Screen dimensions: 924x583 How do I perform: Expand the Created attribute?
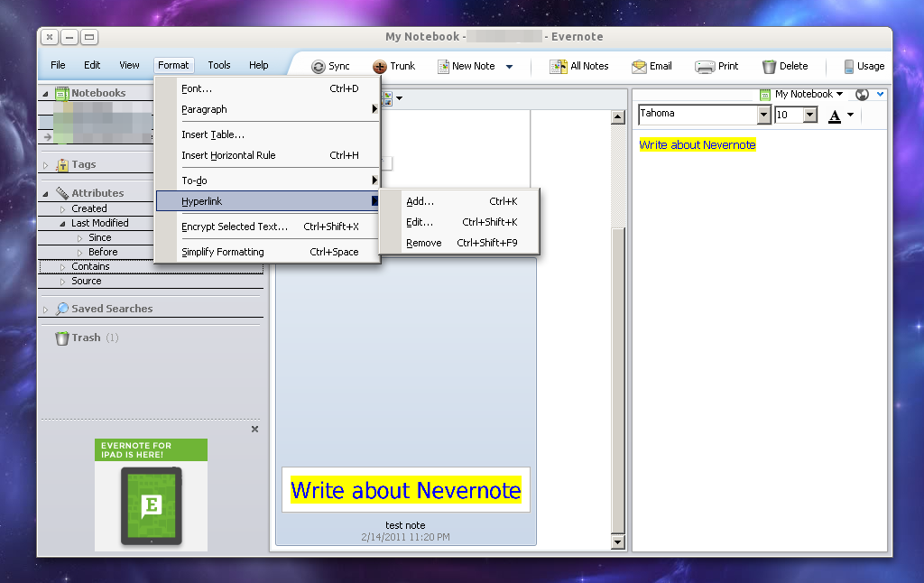click(62, 209)
